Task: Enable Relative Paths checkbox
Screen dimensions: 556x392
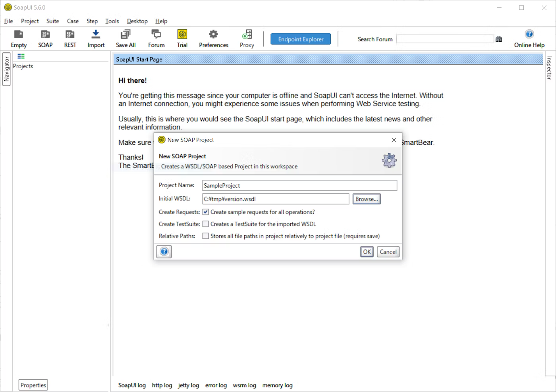Action: (x=206, y=236)
